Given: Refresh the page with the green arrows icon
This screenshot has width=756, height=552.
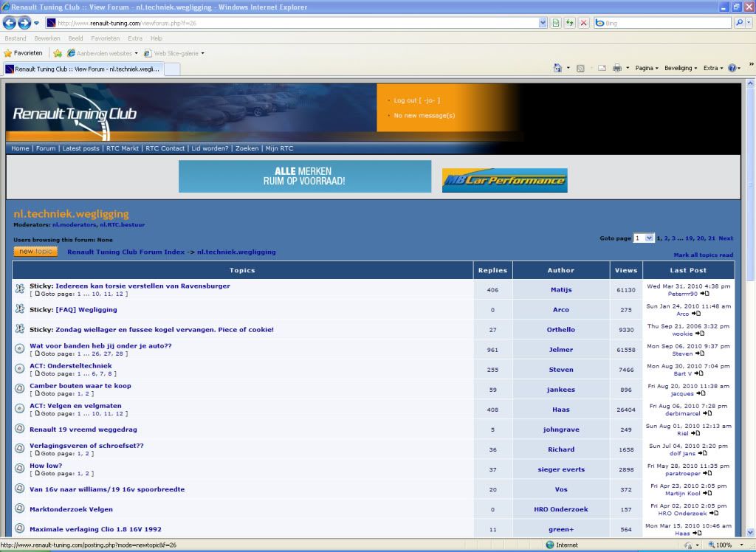Looking at the screenshot, I should (570, 23).
